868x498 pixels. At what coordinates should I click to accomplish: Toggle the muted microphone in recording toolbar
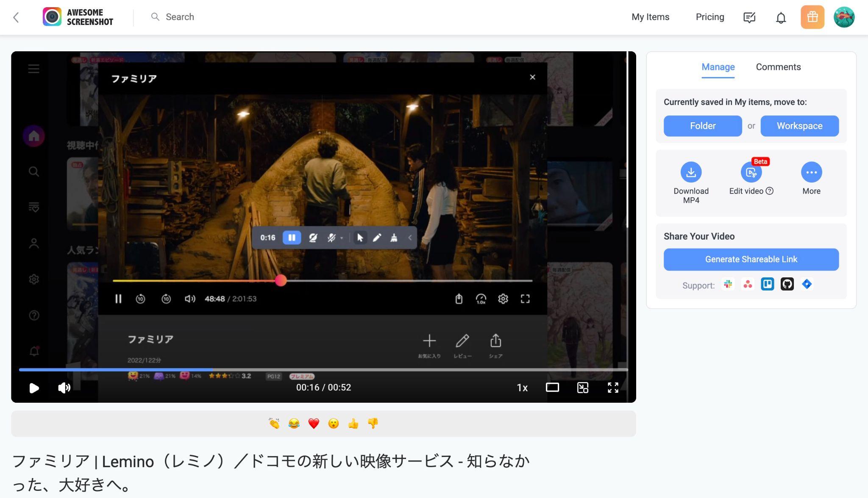331,238
